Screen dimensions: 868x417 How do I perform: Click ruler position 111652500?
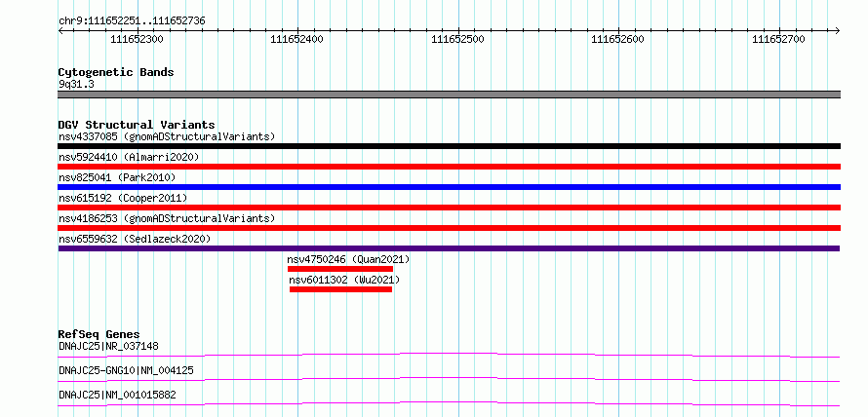pos(457,39)
